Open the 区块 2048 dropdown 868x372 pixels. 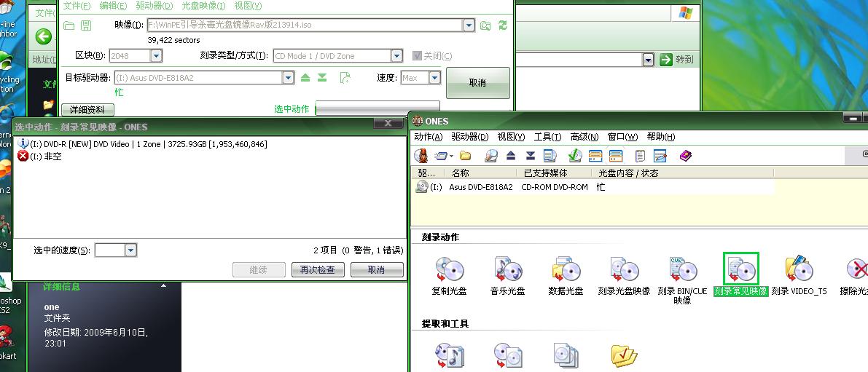pos(156,56)
